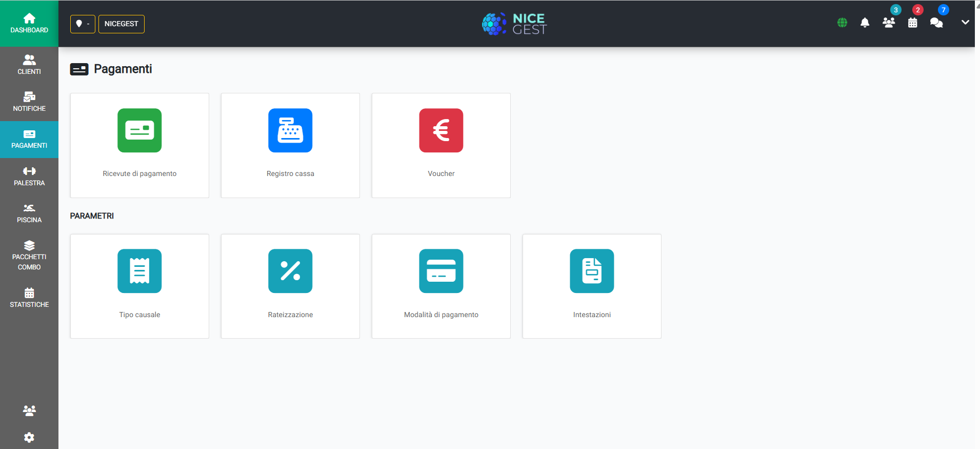Click the NICEGEST button
Image resolution: width=980 pixels, height=449 pixels.
pos(122,24)
